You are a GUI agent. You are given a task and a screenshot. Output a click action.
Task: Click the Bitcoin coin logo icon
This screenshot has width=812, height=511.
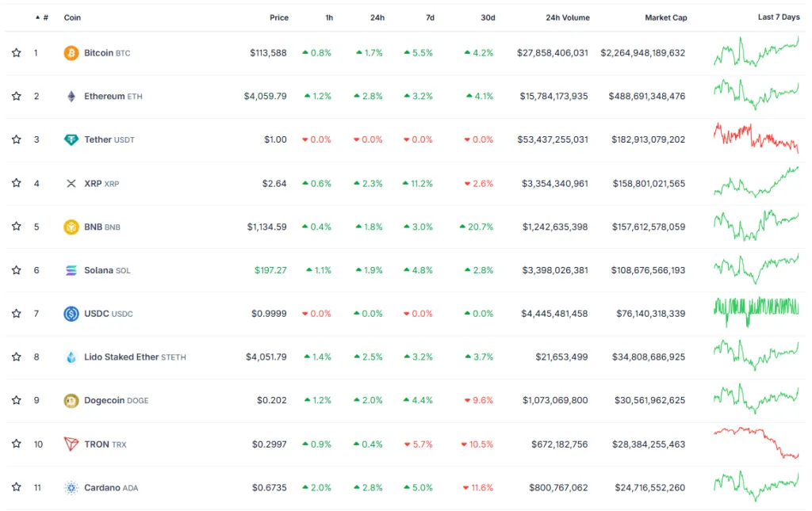pos(71,53)
